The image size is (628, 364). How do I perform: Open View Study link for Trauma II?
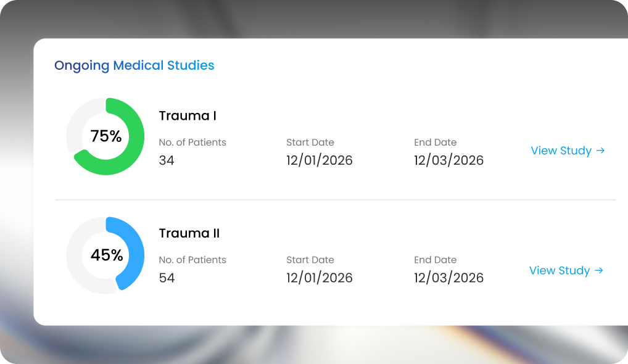[566, 271]
